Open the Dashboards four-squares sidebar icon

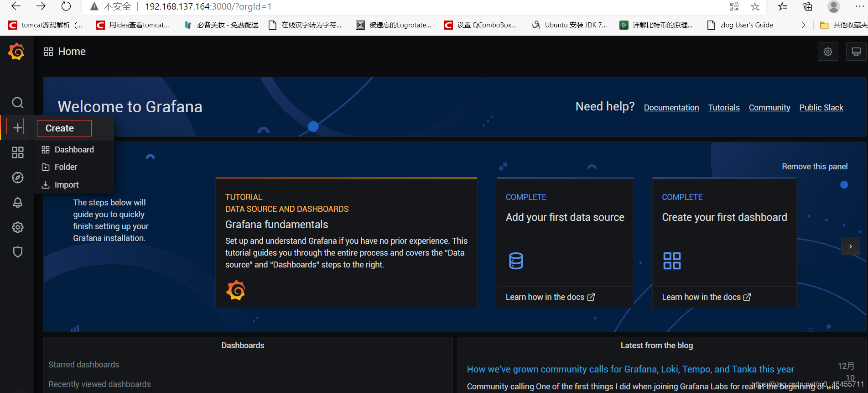point(17,152)
